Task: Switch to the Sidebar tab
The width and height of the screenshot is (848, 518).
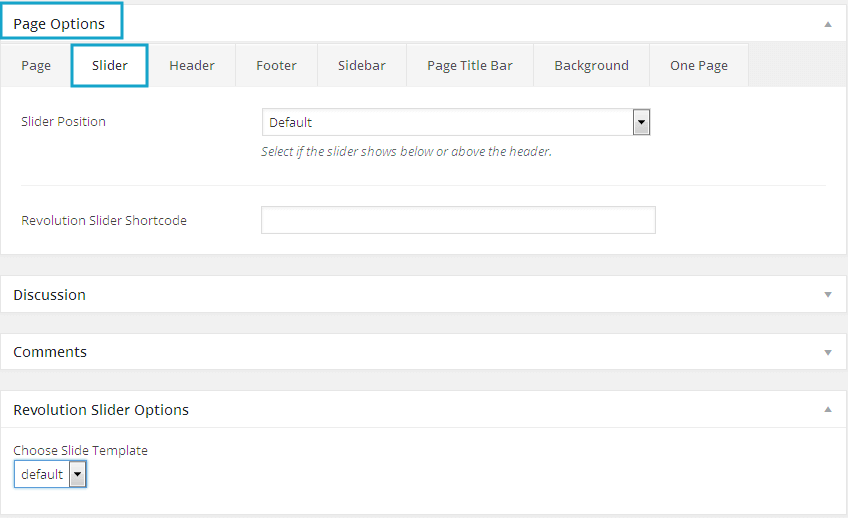Action: (361, 66)
